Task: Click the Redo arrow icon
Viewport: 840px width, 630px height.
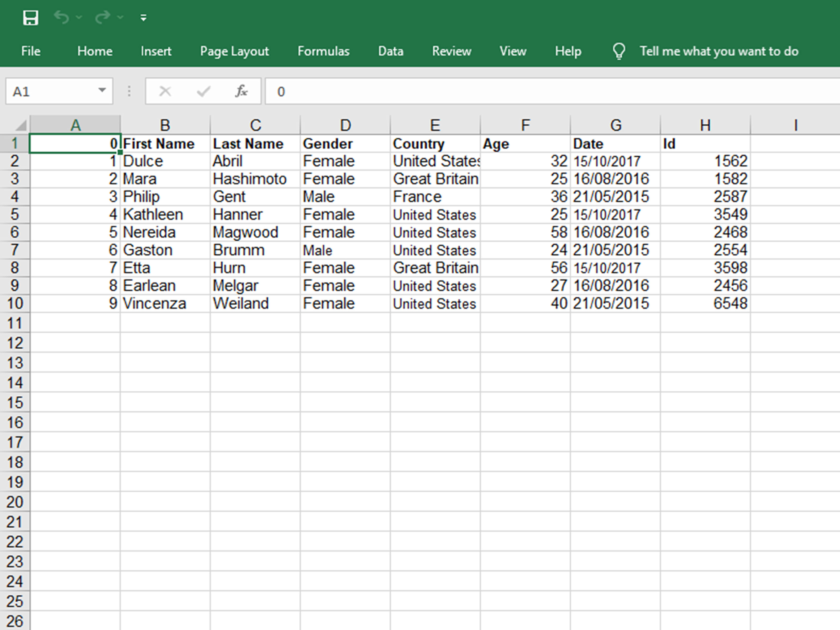Action: (x=103, y=17)
